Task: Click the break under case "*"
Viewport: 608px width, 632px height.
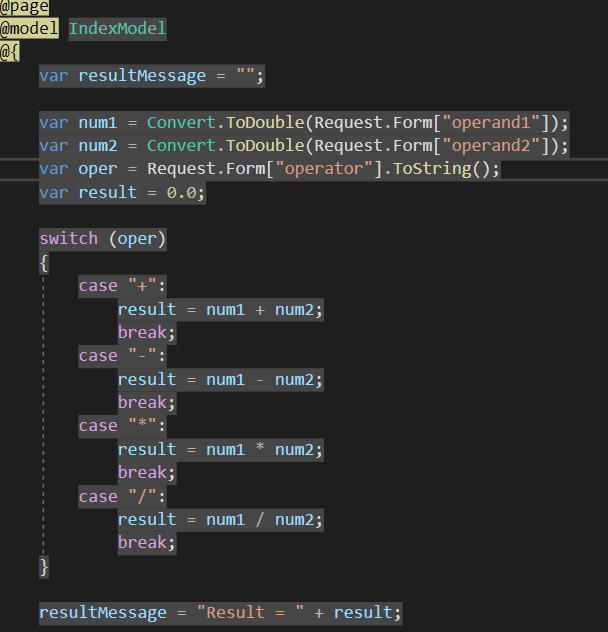Action: (x=147, y=473)
